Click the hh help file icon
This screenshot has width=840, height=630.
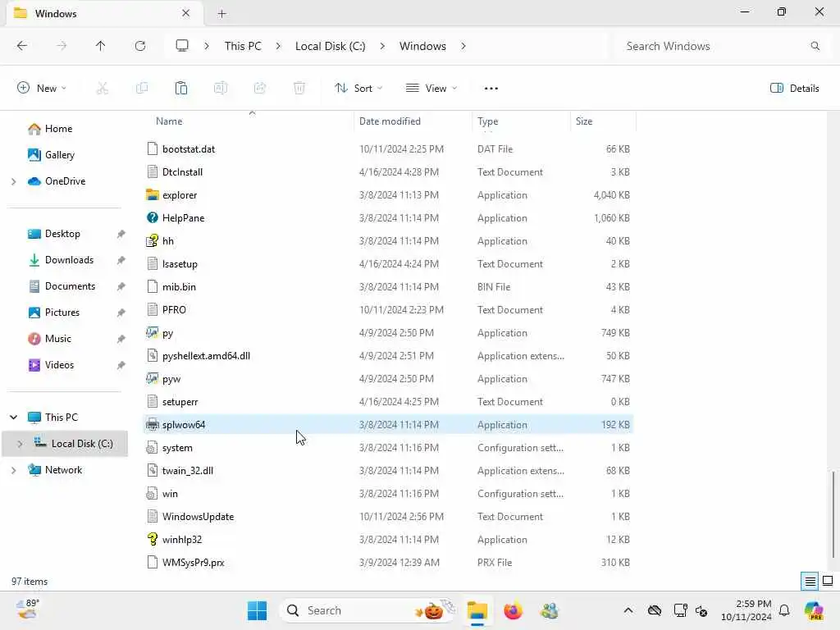[x=152, y=241]
